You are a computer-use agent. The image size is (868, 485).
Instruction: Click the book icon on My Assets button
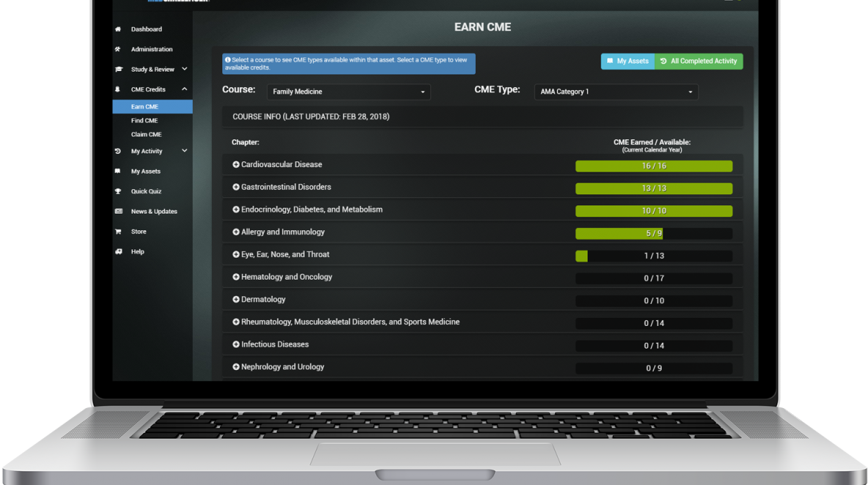610,62
